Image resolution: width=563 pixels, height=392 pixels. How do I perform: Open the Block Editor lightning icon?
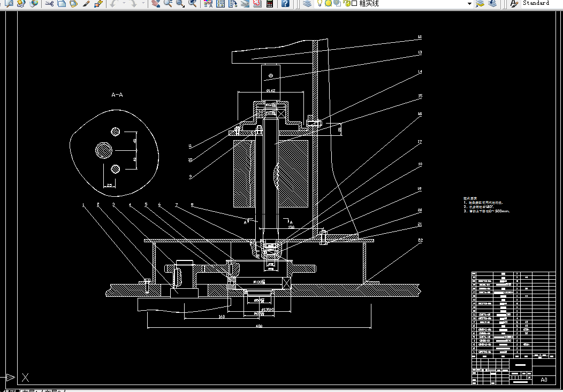(x=98, y=4)
